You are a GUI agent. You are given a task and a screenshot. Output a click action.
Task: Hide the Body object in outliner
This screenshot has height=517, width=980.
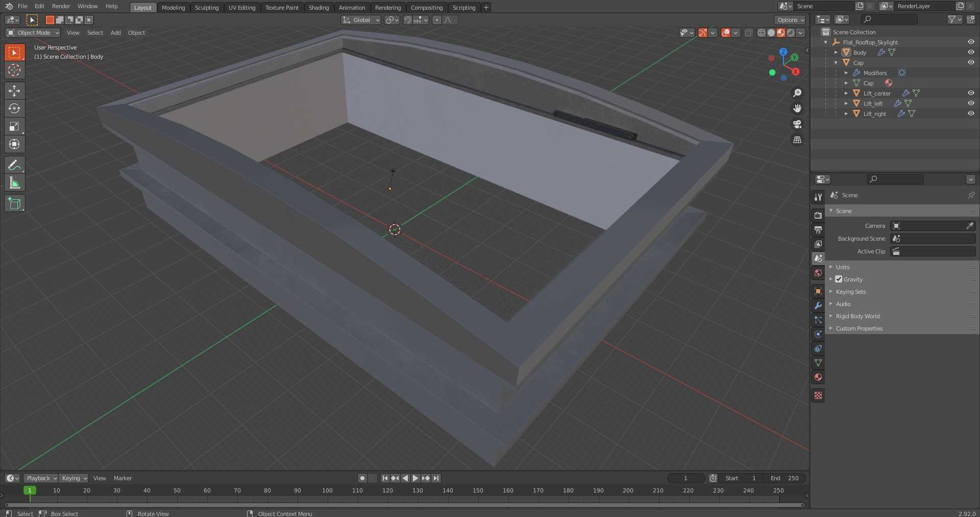pos(970,52)
